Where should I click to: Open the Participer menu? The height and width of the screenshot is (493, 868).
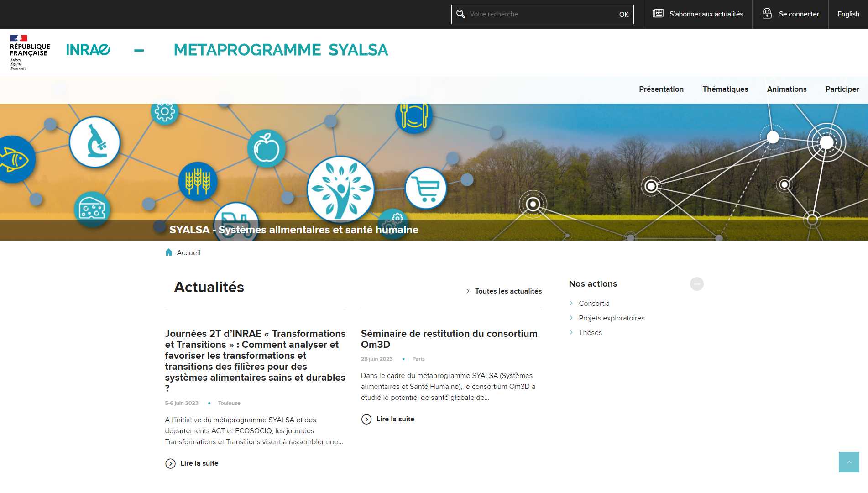pyautogui.click(x=842, y=89)
